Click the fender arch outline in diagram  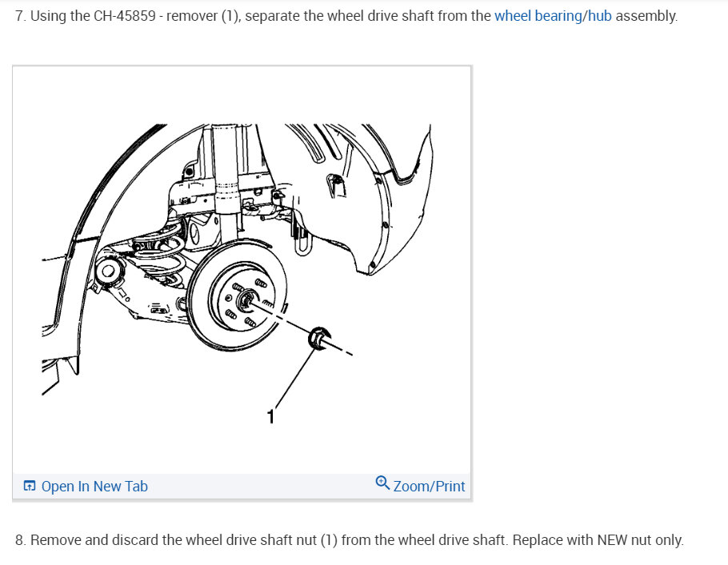pyautogui.click(x=93, y=223)
